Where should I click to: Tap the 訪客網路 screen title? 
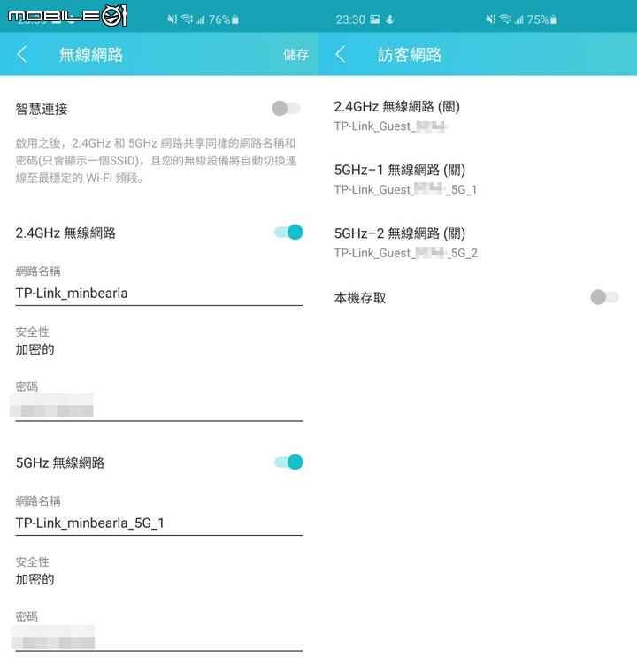tap(410, 55)
